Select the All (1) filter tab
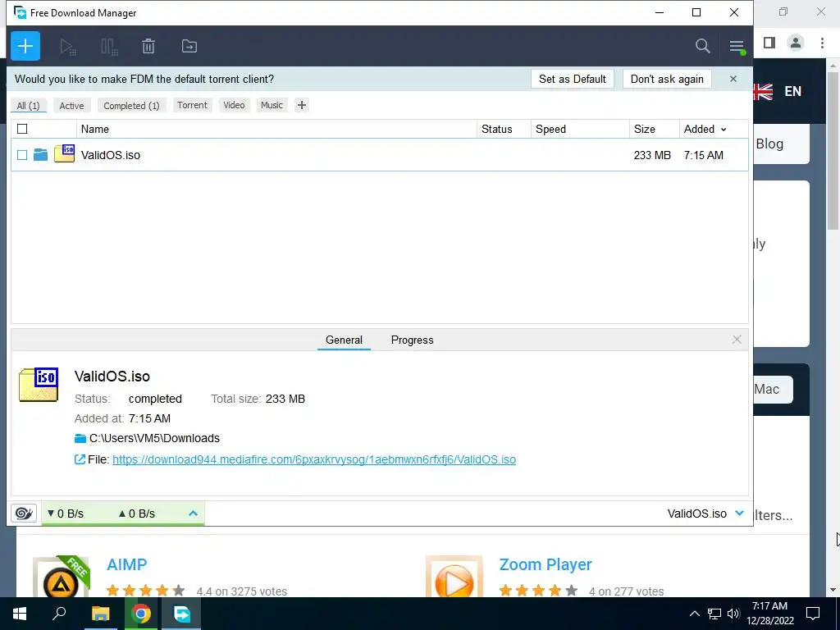 pyautogui.click(x=29, y=106)
